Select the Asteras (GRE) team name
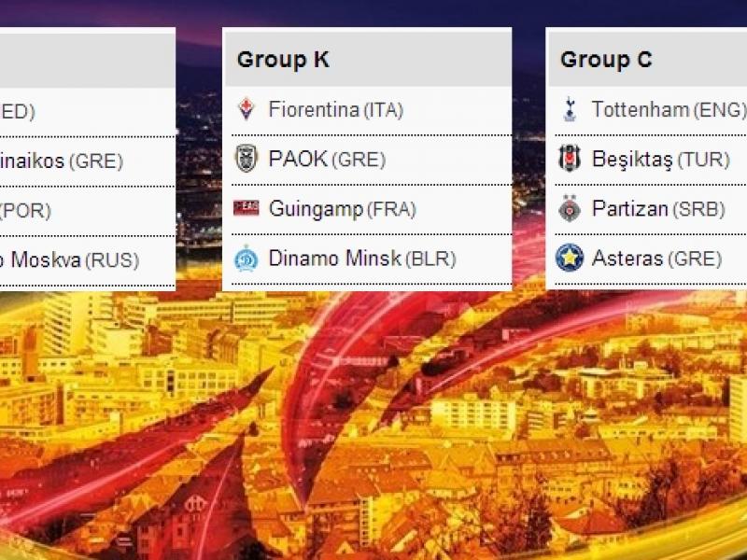Screen dimensions: 747x560 tap(656, 259)
